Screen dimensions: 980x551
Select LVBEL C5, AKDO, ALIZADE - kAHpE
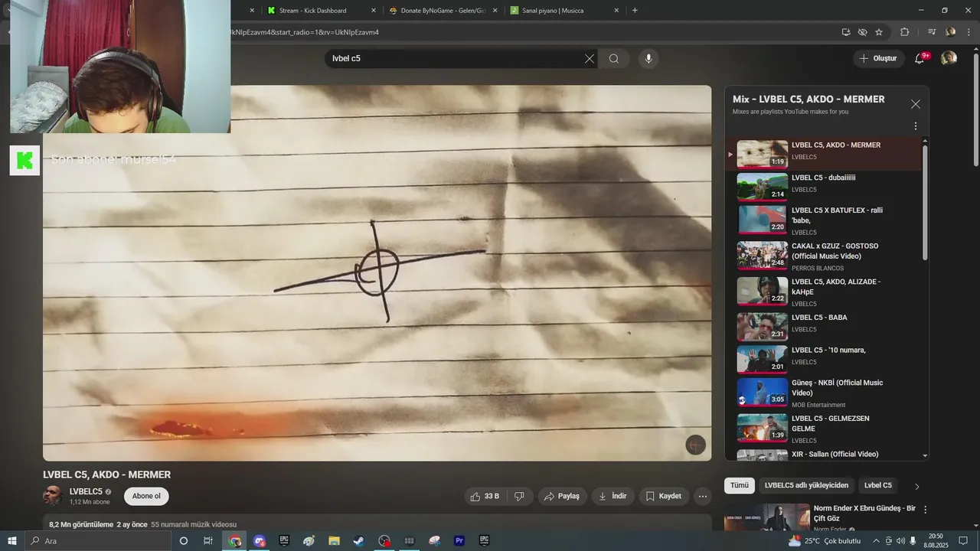click(x=823, y=292)
